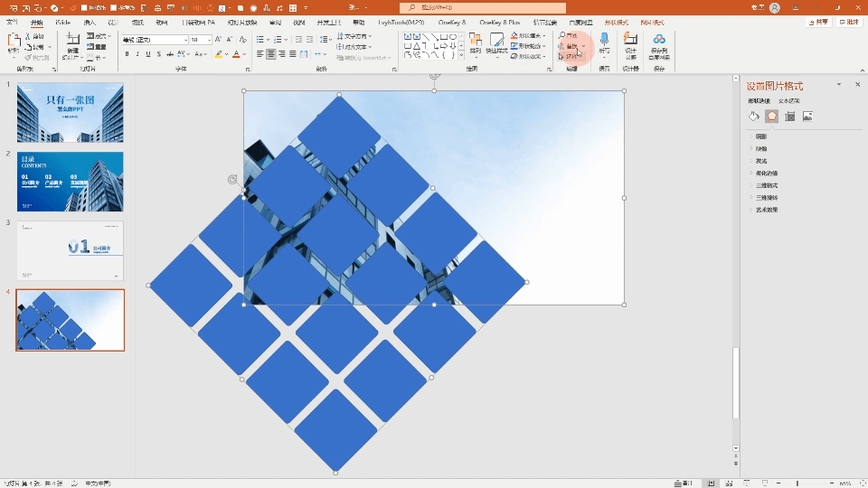Expand the 阴影 shadow section
This screenshot has height=488, width=868.
(x=761, y=136)
